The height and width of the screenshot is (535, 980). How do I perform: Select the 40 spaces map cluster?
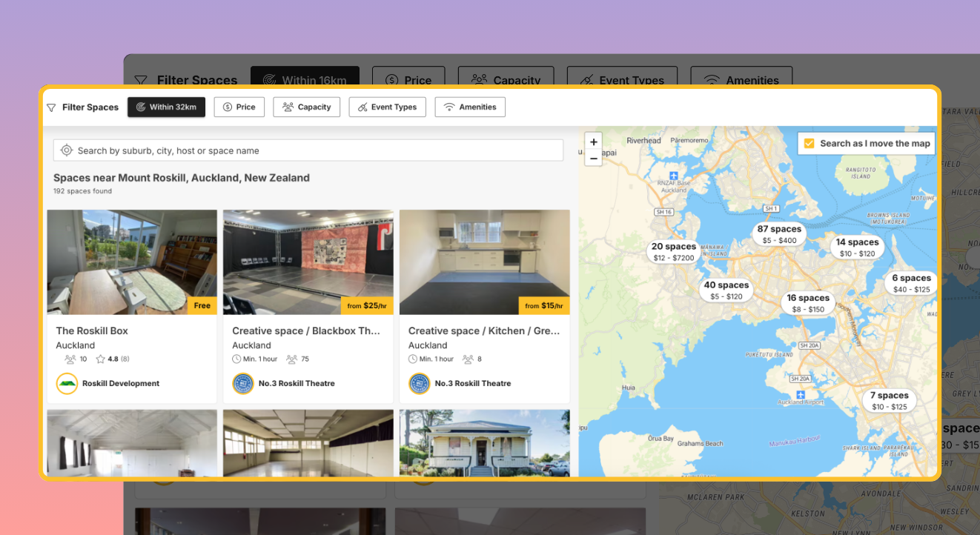point(726,290)
